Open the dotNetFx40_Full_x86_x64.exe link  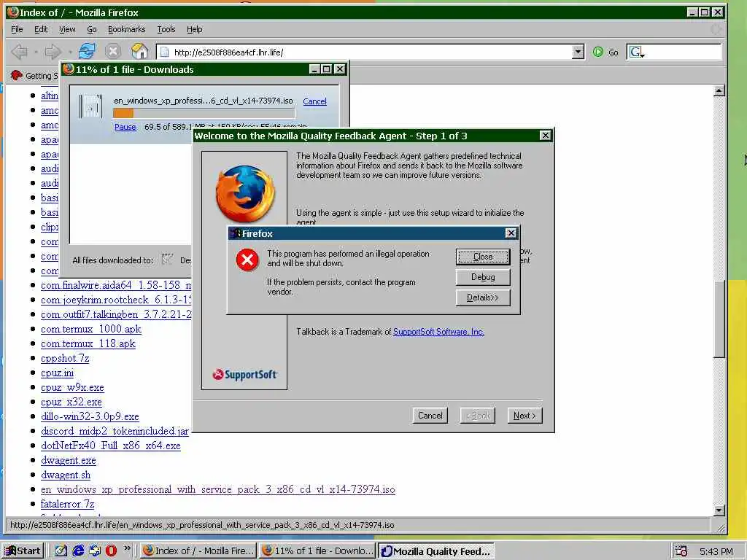pos(111,446)
